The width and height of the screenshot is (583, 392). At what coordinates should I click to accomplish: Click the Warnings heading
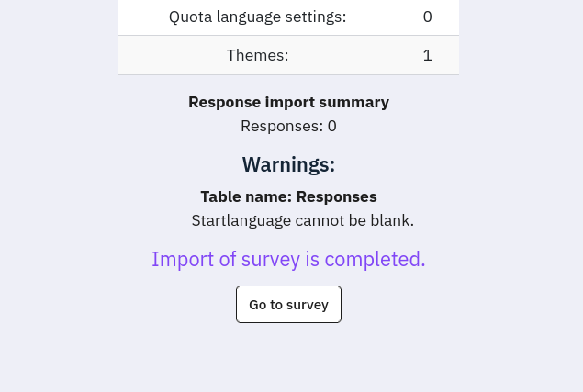288,165
